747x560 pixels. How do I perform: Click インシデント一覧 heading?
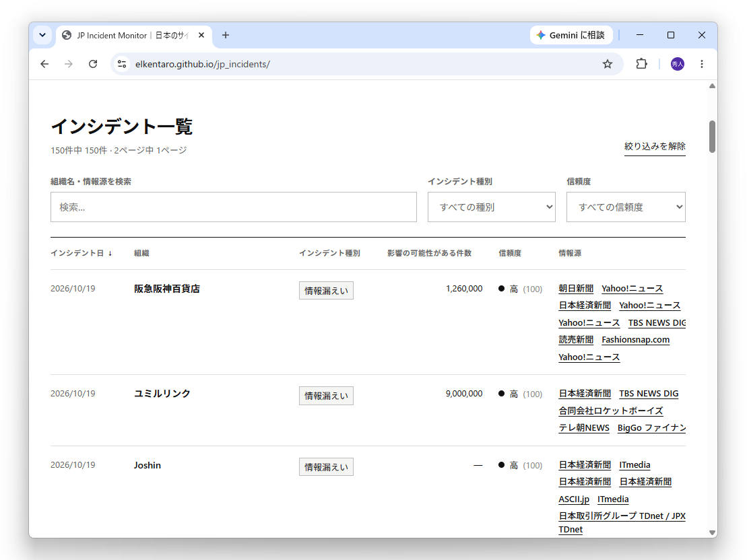click(x=121, y=127)
